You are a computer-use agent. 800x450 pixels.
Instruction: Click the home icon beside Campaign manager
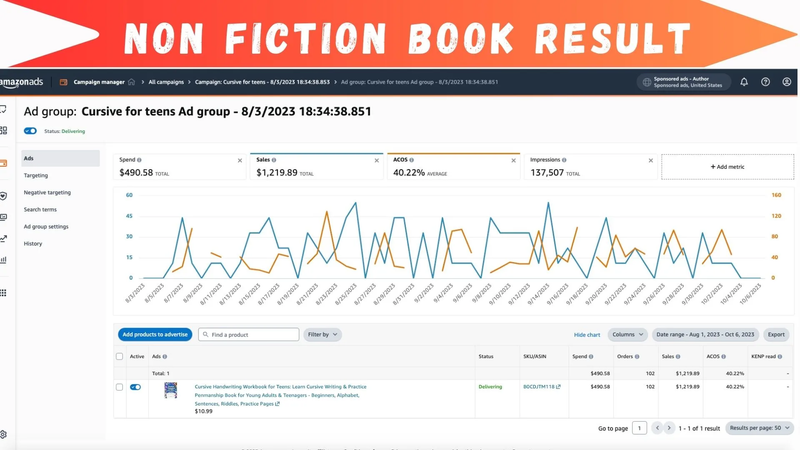point(132,82)
